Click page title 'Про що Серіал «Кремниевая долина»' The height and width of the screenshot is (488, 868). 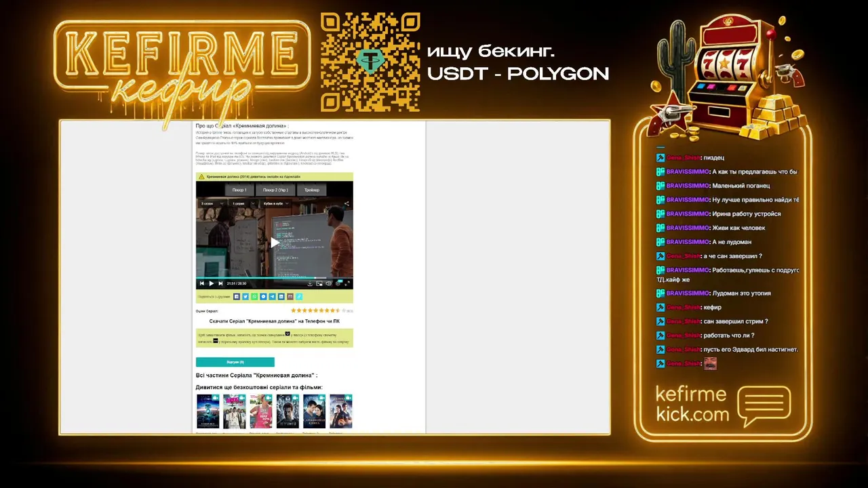pos(241,125)
